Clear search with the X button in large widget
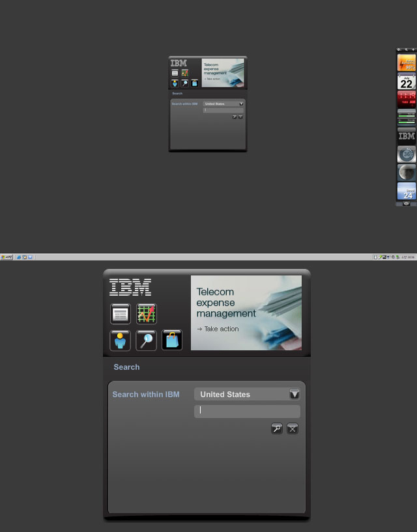The height and width of the screenshot is (532, 417). tap(293, 428)
